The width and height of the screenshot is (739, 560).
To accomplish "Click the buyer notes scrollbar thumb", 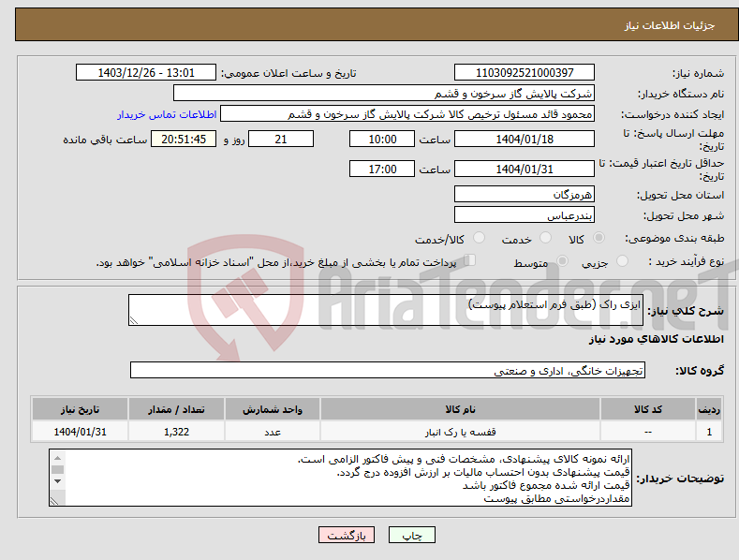I will 57,469.
